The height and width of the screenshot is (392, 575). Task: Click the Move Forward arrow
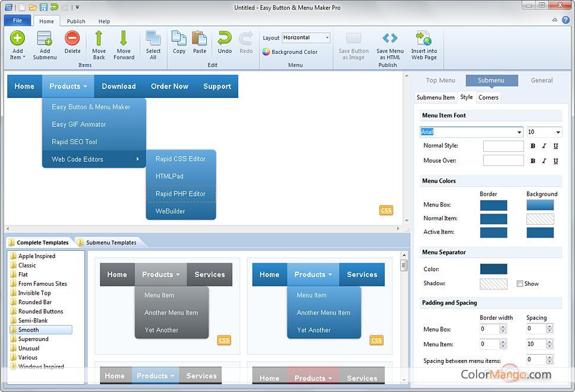123,38
